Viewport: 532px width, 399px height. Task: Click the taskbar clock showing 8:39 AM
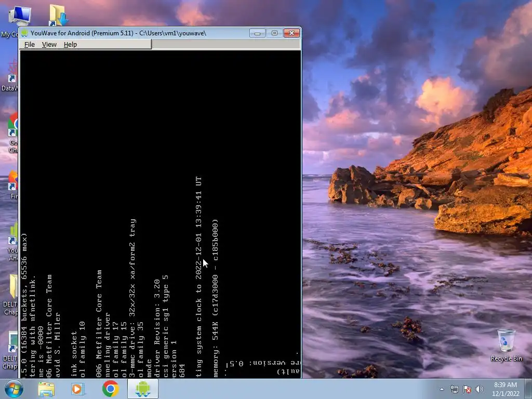click(506, 389)
